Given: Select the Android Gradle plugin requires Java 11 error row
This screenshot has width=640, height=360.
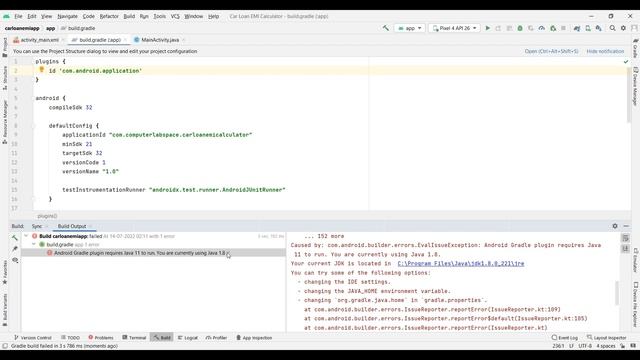Looking at the screenshot, I should (x=153, y=253).
